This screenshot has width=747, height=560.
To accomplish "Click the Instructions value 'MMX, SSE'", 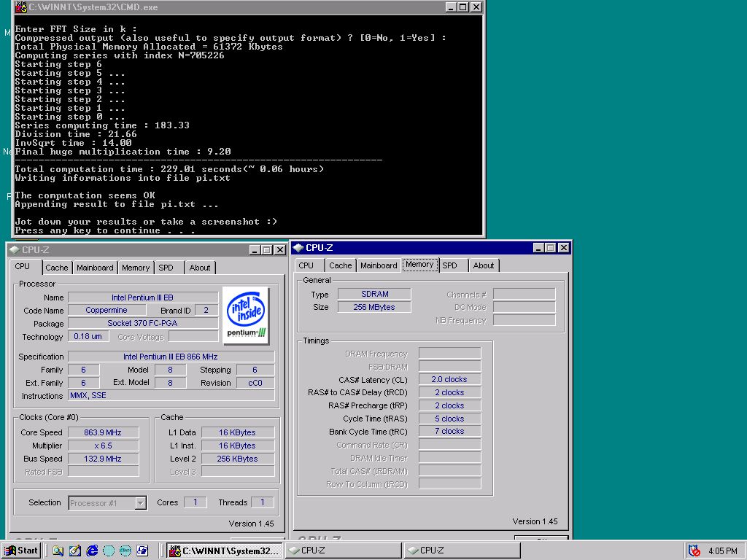I will [171, 396].
